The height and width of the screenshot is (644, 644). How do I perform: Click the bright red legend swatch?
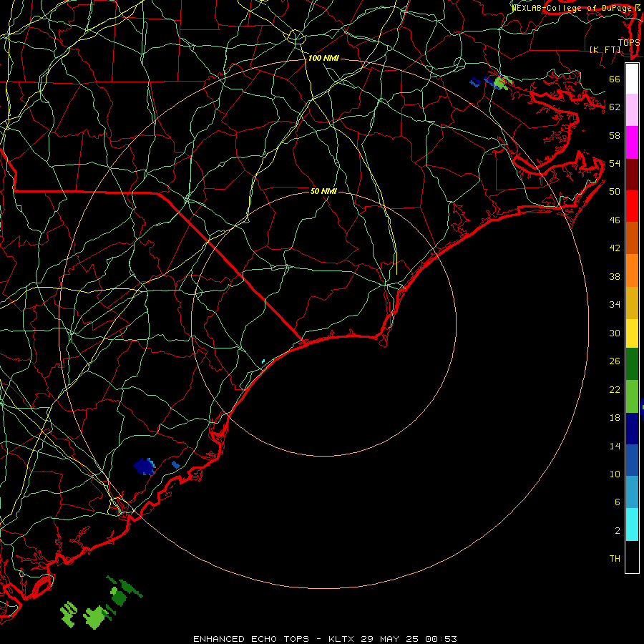coord(632,206)
